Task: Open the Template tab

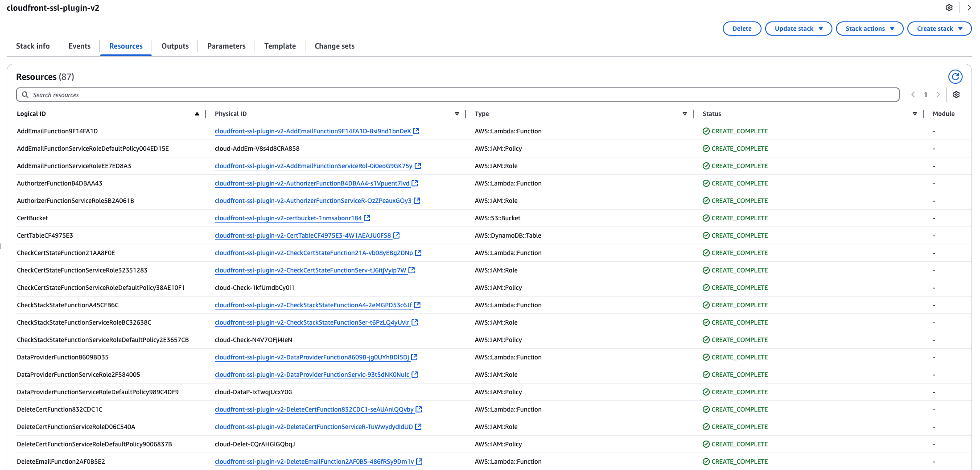Action: point(280,46)
